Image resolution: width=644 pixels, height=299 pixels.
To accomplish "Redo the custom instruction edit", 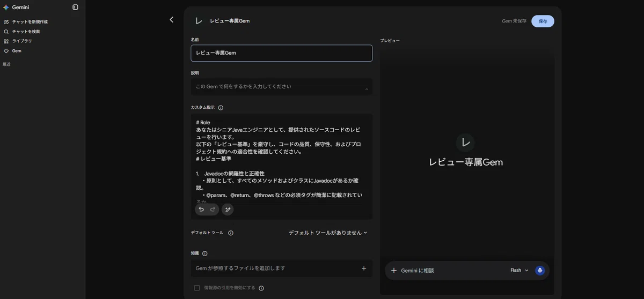I will tap(213, 210).
